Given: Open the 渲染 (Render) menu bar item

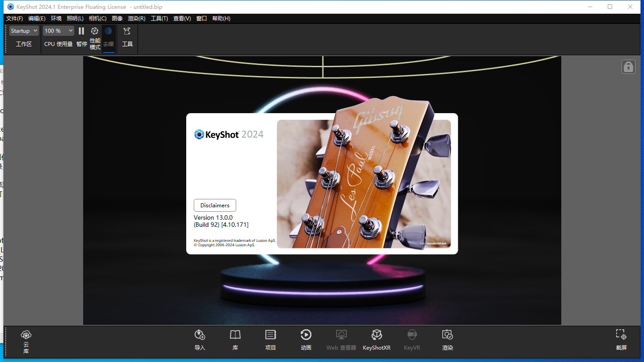Looking at the screenshot, I should (x=136, y=18).
